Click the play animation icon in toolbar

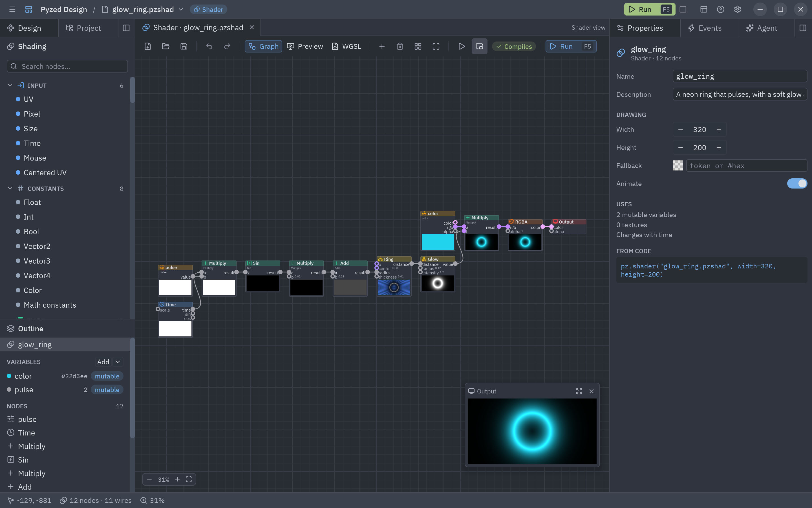point(462,46)
